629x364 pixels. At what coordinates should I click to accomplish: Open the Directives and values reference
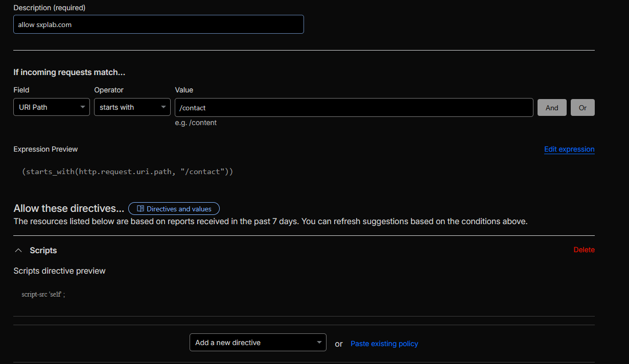pyautogui.click(x=174, y=208)
